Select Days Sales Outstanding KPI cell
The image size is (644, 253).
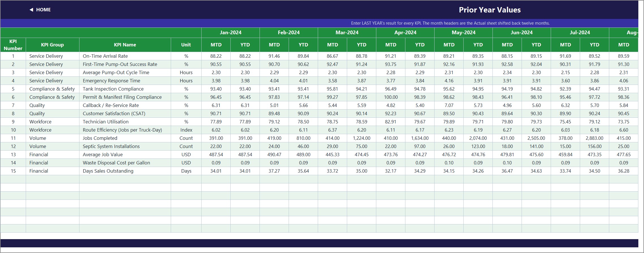[x=125, y=171]
